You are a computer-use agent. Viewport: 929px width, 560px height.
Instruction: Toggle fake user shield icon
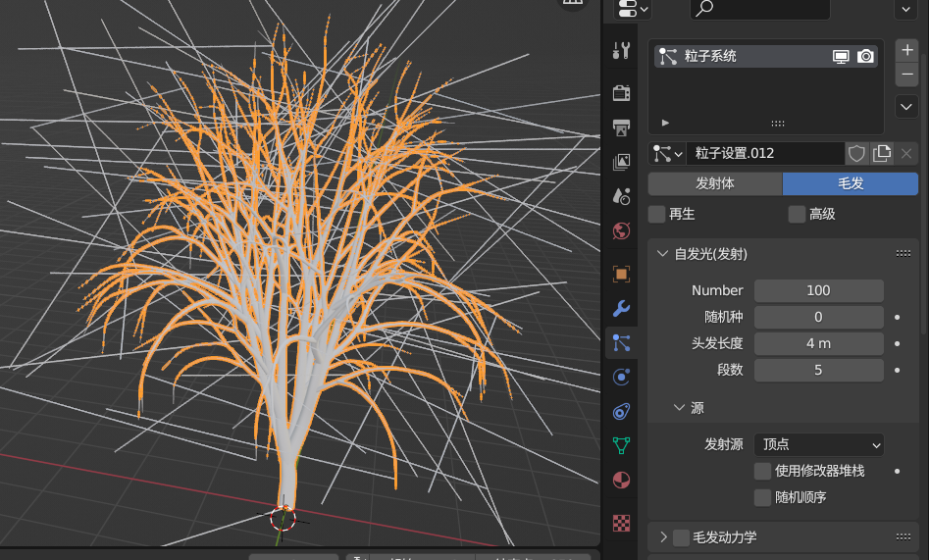[856, 153]
